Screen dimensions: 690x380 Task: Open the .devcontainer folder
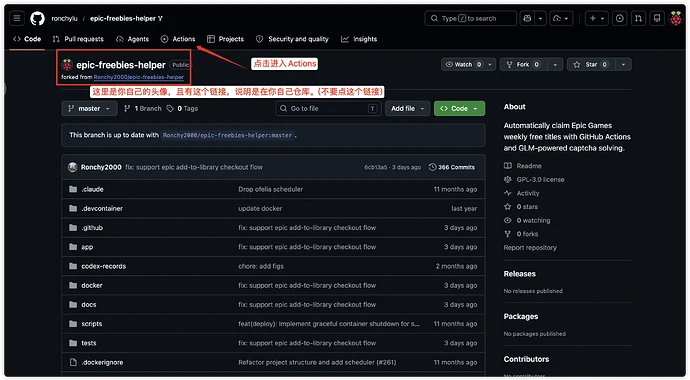pyautogui.click(x=102, y=208)
